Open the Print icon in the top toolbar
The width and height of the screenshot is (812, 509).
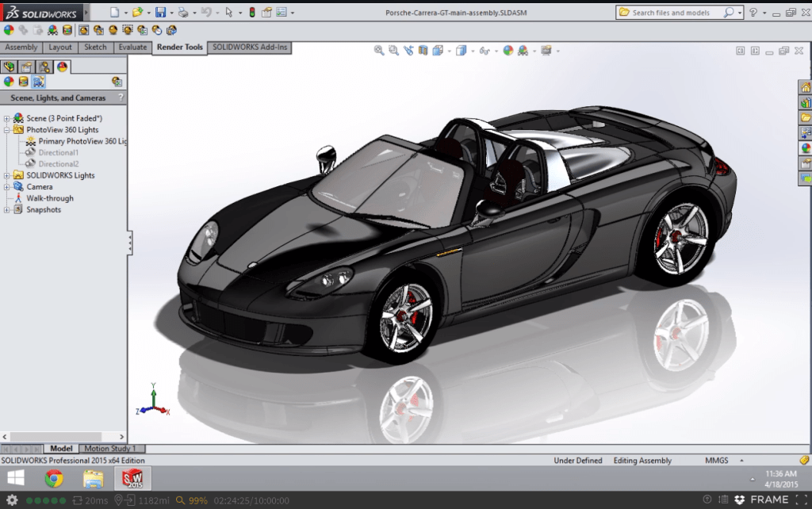[x=183, y=13]
